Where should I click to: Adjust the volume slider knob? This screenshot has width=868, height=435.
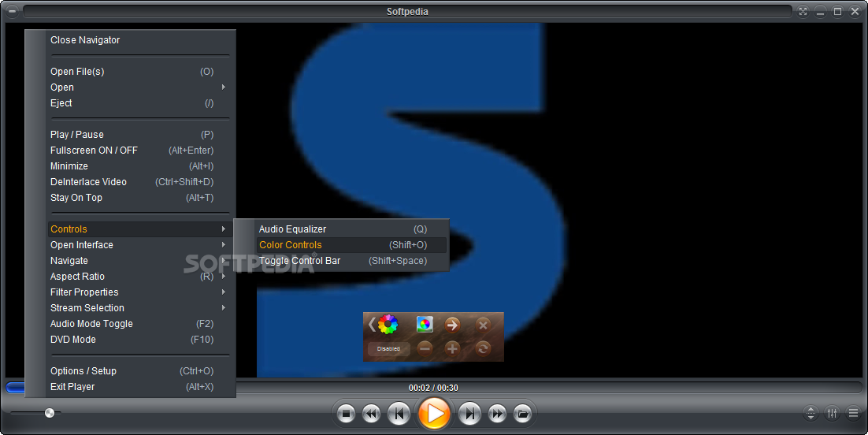point(50,412)
